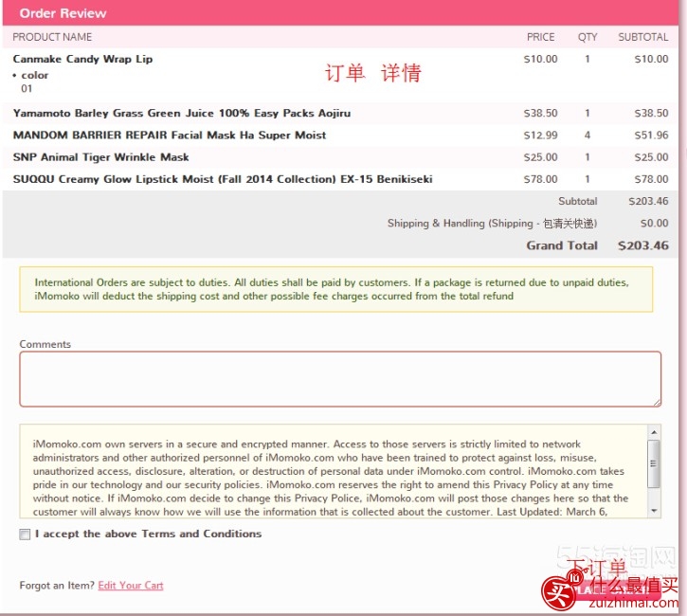Click the MANDOM mask subtotal $51.96
The image size is (687, 616).
tap(652, 136)
